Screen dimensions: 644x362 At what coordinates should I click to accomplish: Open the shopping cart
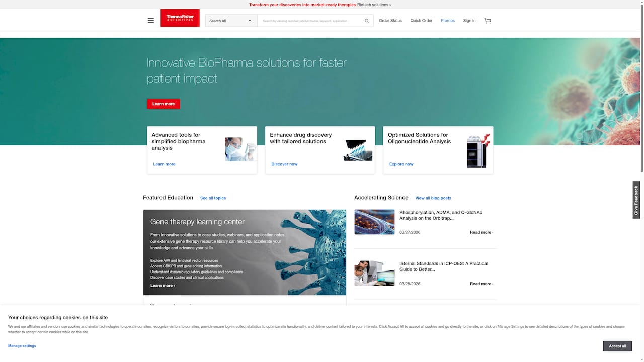coord(487,20)
